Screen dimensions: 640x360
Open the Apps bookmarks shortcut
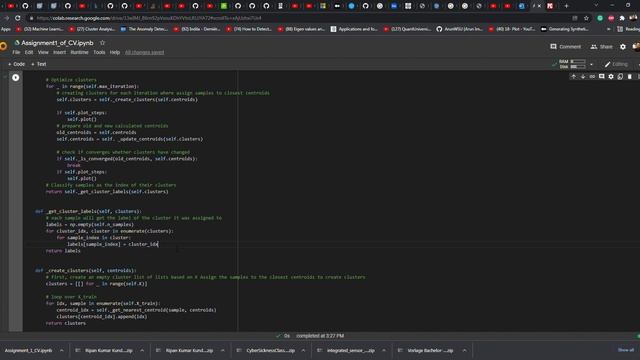[6, 29]
